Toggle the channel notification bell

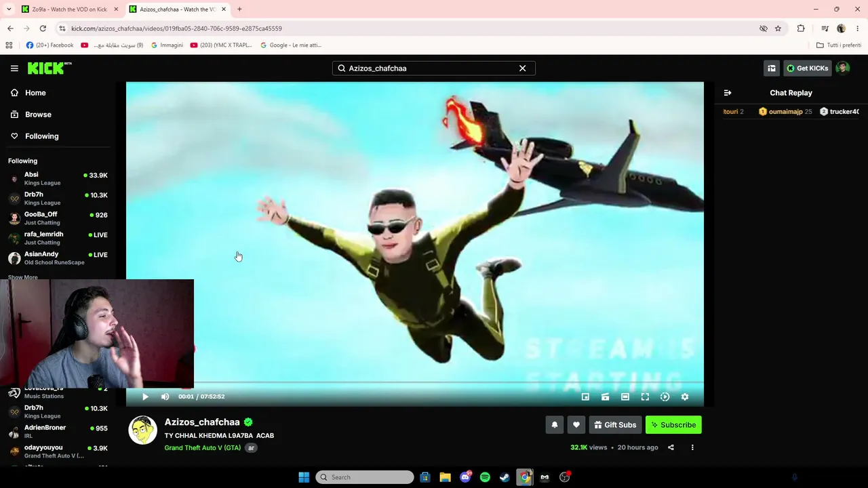click(554, 425)
